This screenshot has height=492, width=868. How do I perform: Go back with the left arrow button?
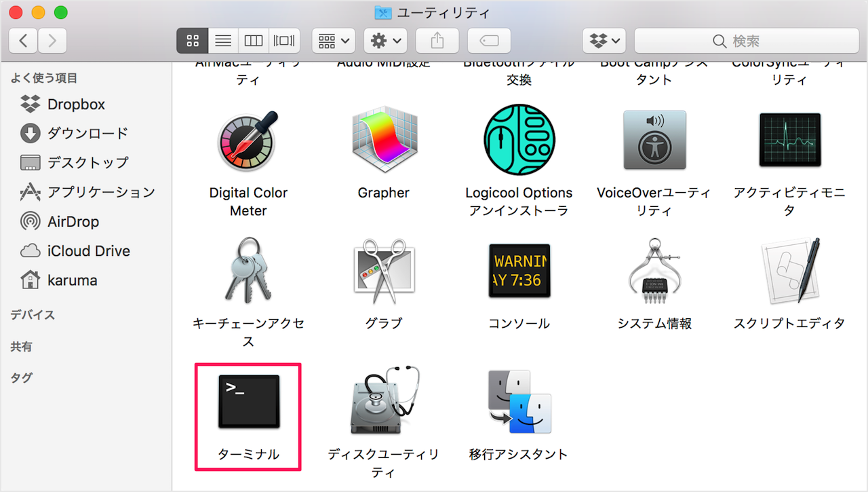coord(23,41)
